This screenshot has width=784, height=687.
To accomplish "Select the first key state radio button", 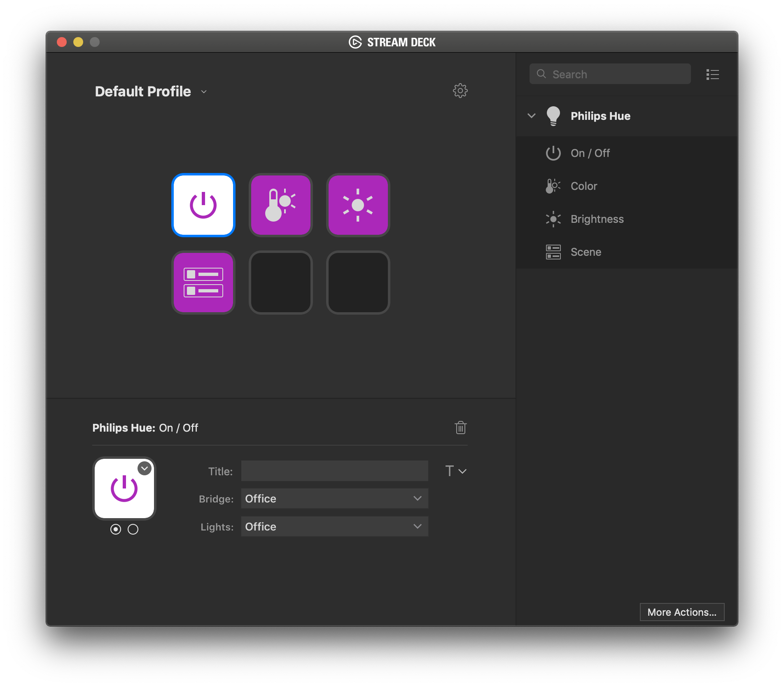I will pyautogui.click(x=116, y=529).
